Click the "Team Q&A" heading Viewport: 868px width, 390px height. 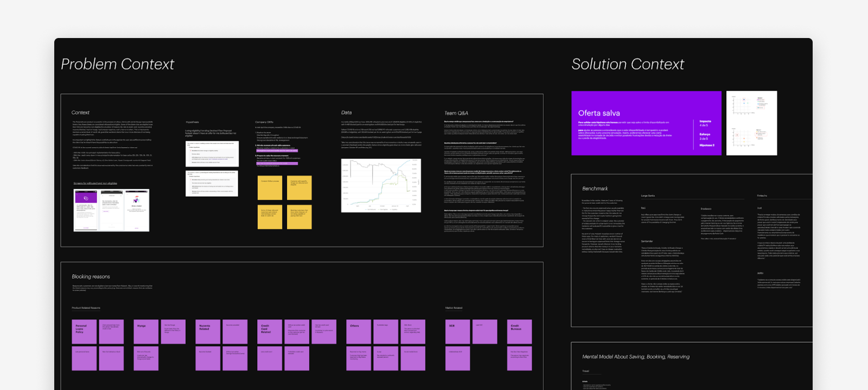(x=456, y=113)
